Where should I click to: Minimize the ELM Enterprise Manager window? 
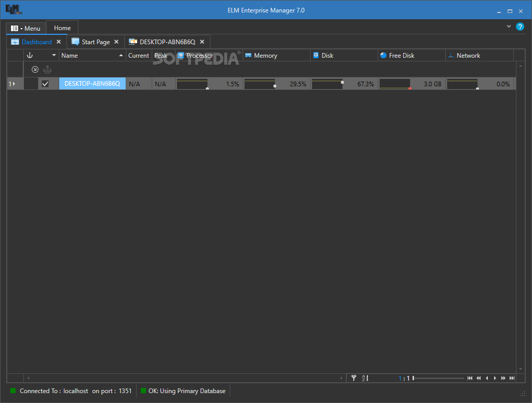[499, 11]
